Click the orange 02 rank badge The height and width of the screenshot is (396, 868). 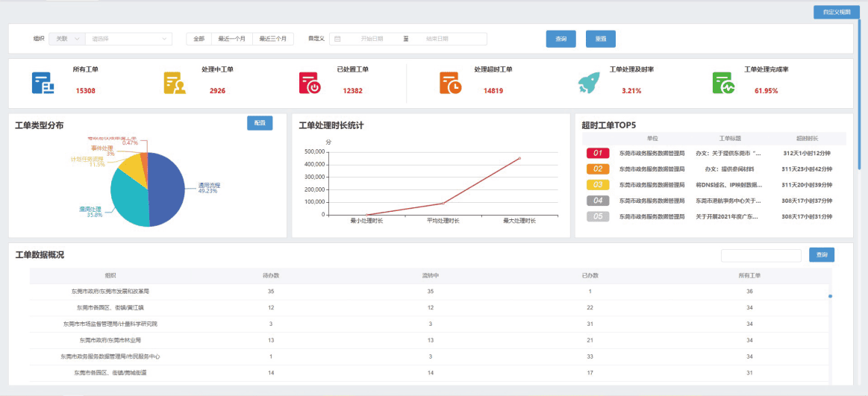[x=597, y=169]
